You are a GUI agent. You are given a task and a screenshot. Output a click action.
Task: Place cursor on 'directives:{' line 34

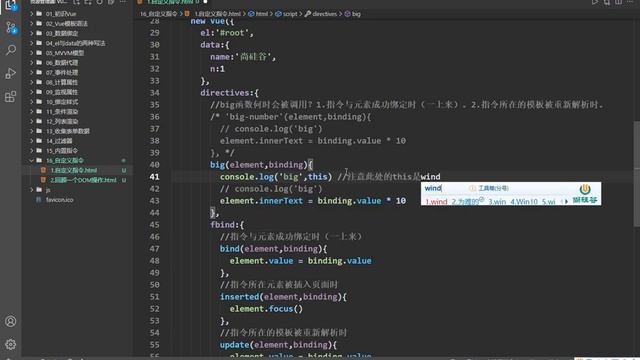[x=229, y=93]
